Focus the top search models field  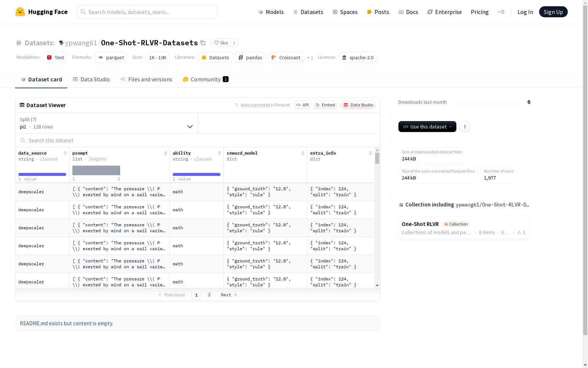(x=147, y=12)
